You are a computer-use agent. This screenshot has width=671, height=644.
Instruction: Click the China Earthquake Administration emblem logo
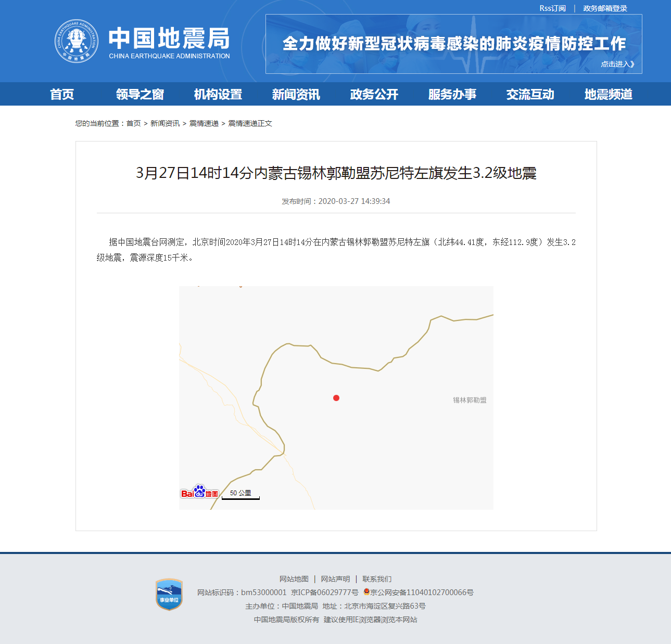[x=77, y=41]
